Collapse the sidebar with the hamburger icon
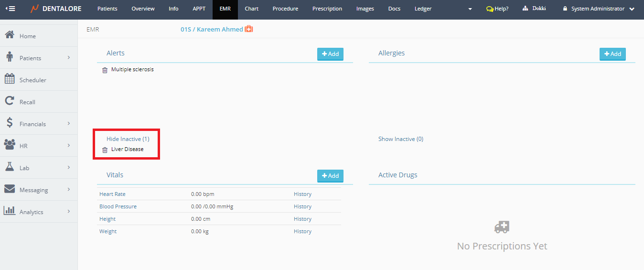The width and height of the screenshot is (644, 270). [10, 9]
